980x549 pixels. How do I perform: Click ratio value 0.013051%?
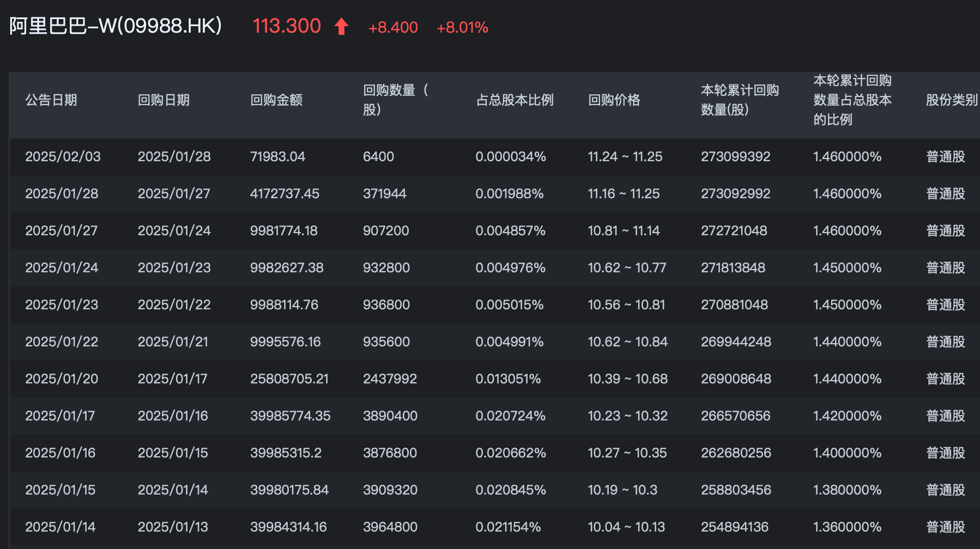(x=508, y=379)
